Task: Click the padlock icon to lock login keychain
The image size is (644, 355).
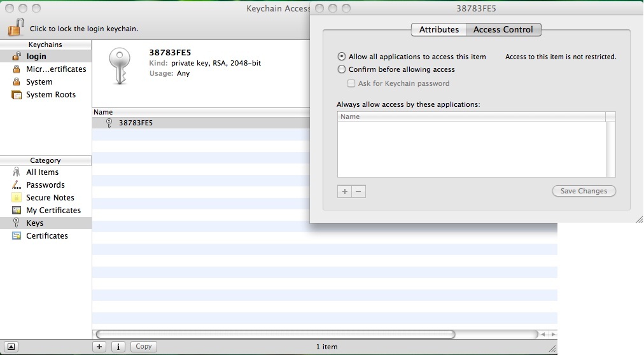Action: (x=16, y=27)
